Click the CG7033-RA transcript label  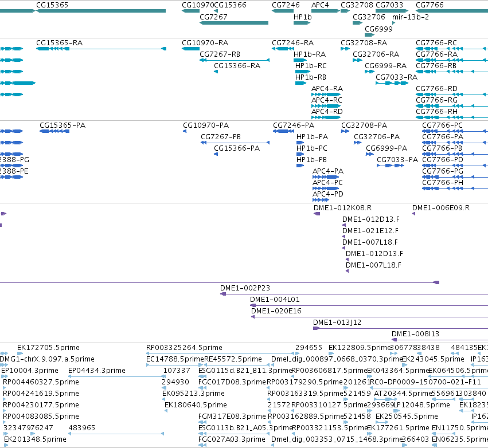(396, 77)
